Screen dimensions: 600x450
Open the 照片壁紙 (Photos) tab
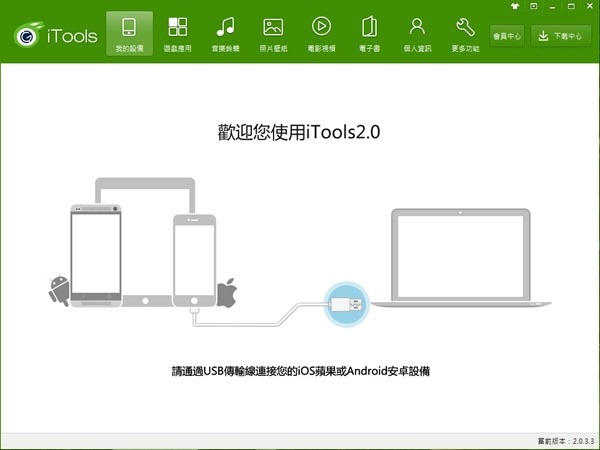pyautogui.click(x=273, y=34)
